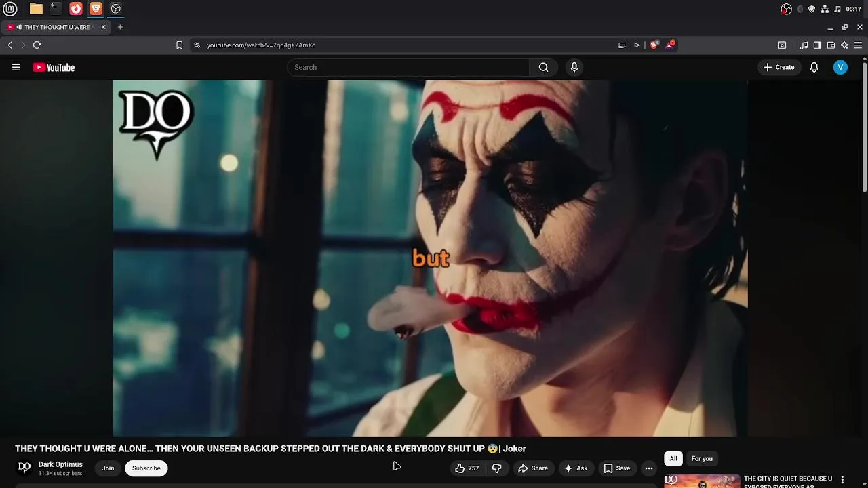This screenshot has height=488, width=868.
Task: Share this video
Action: [x=533, y=468]
